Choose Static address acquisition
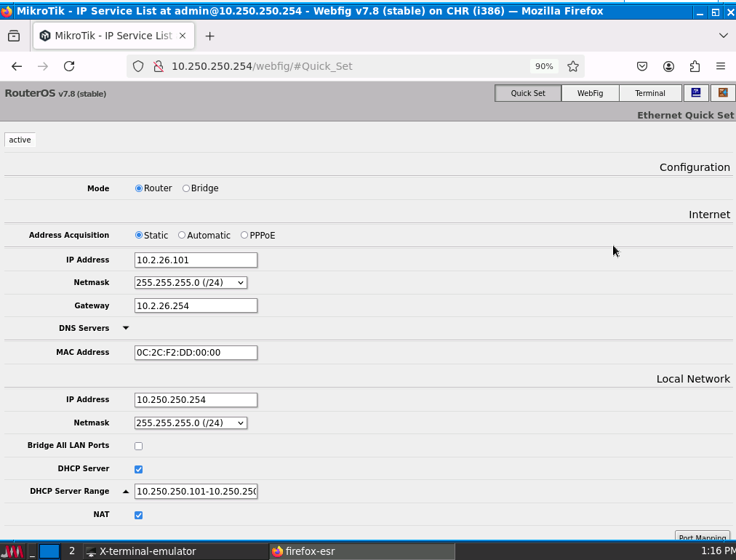Screen dimensions: 736x560 pos(139,235)
